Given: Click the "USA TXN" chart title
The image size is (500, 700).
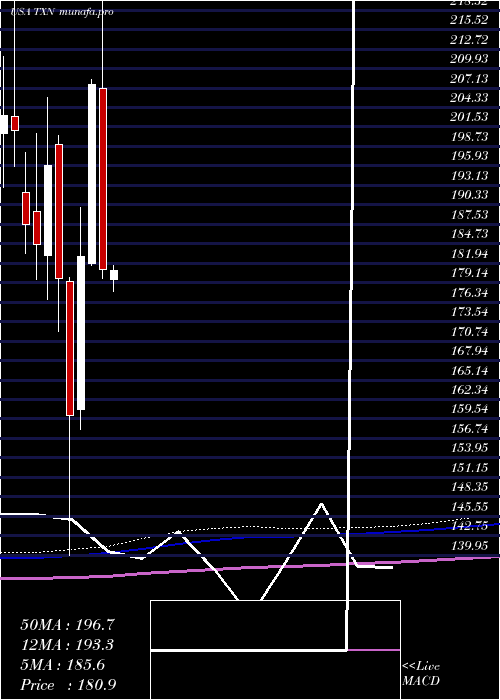Looking at the screenshot, I should coord(33,12).
